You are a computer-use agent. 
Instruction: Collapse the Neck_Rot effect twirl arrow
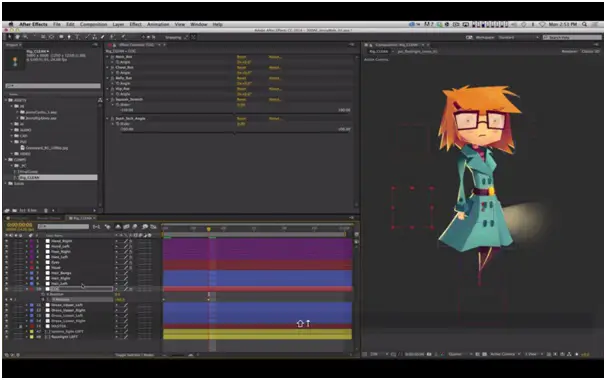point(108,57)
